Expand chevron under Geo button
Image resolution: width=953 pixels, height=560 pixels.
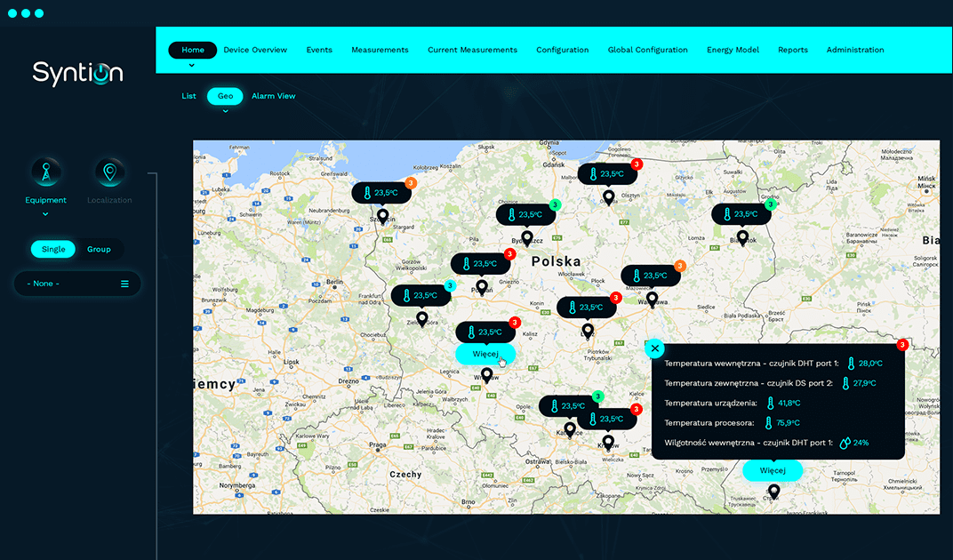click(x=225, y=111)
